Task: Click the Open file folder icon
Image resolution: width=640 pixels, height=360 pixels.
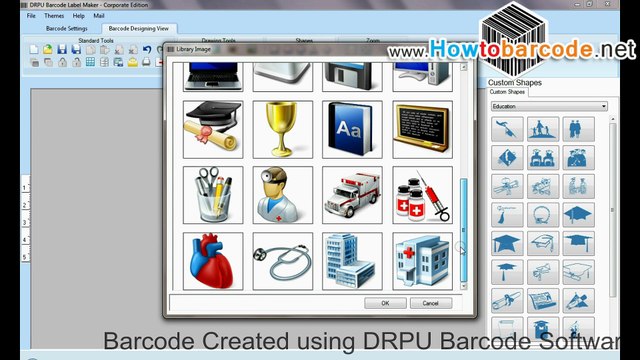Action: 48,50
